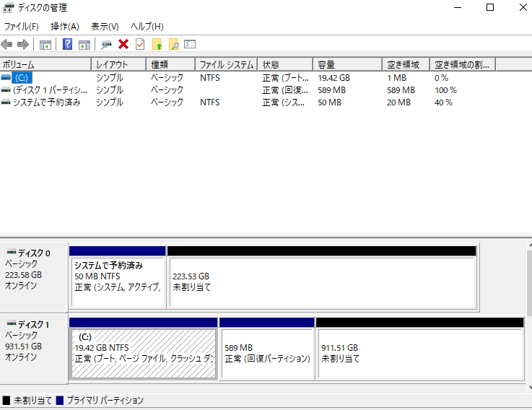This screenshot has height=410, width=532.
Task: Open the 操作(A) menu
Action: coord(65,27)
